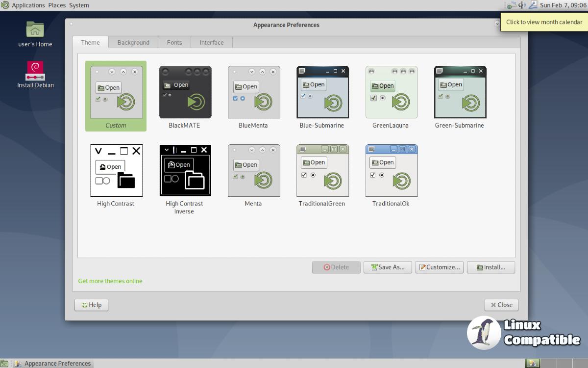The image size is (588, 368).
Task: Switch to the Interface tab
Action: (212, 43)
